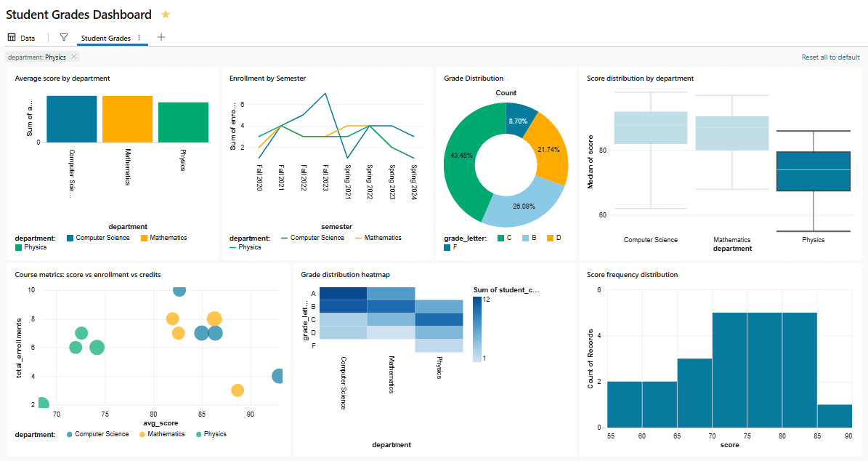868x461 pixels.
Task: Click the 'Spring 2024' axis label
Action: (x=413, y=182)
